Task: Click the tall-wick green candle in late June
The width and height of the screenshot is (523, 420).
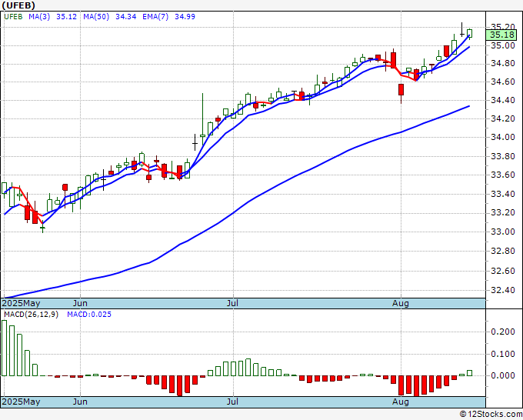Action: click(202, 135)
